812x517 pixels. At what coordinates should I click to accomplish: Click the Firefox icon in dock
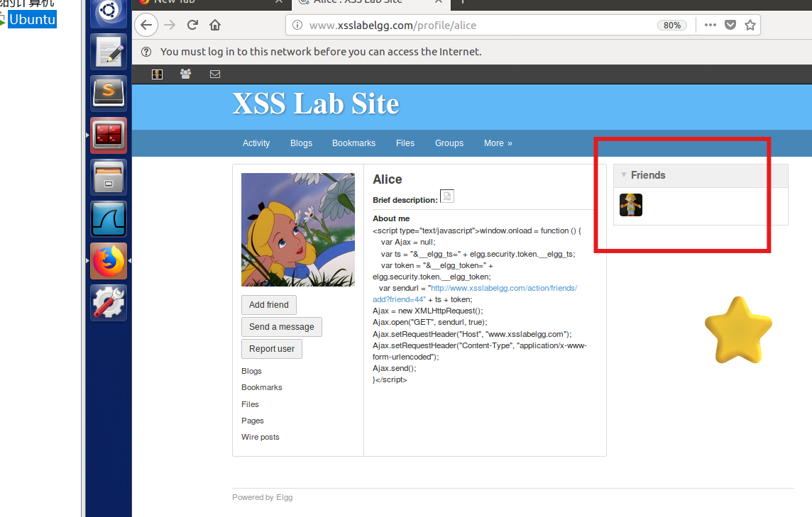pos(108,261)
